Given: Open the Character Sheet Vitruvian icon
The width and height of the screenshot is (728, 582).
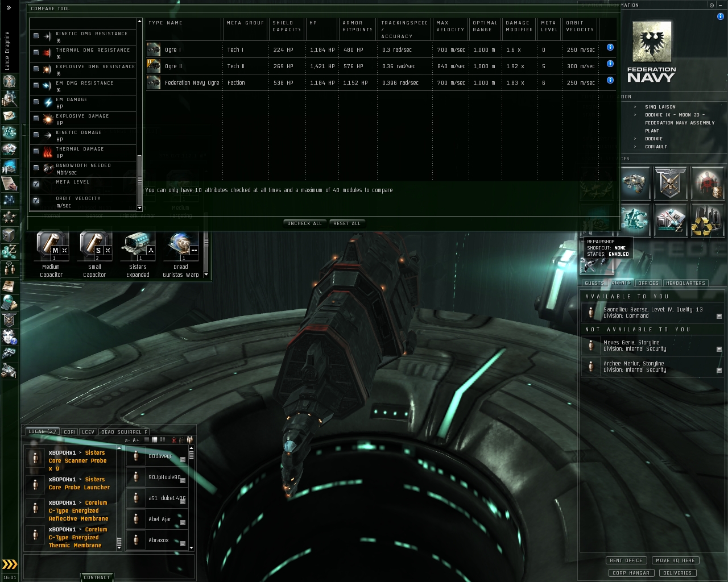Looking at the screenshot, I should (9, 82).
